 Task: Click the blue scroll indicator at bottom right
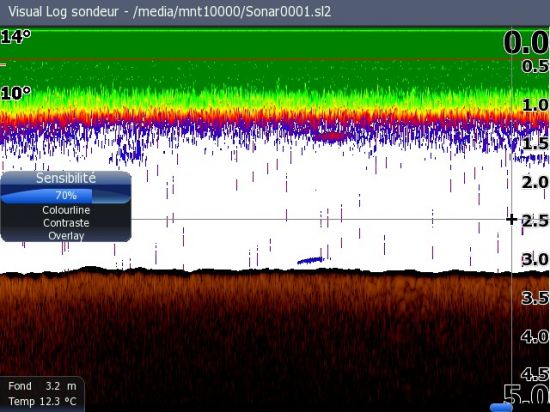(501, 407)
